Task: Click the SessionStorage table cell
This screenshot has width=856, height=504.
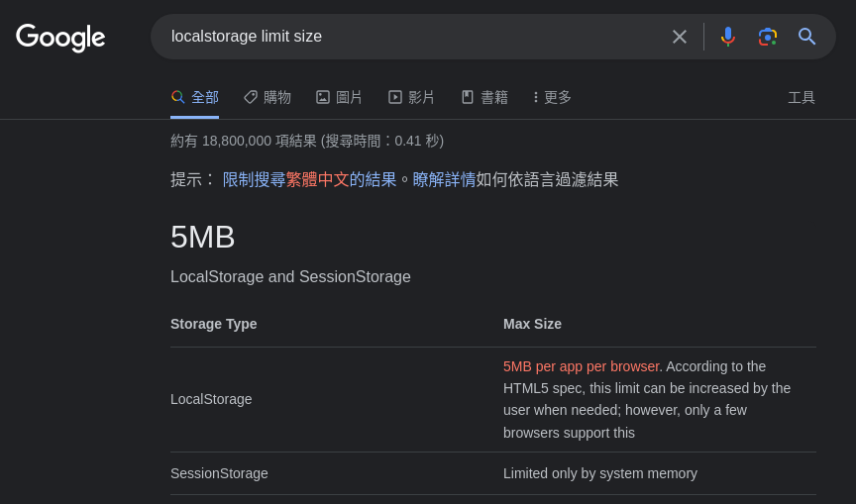Action: tap(219, 473)
